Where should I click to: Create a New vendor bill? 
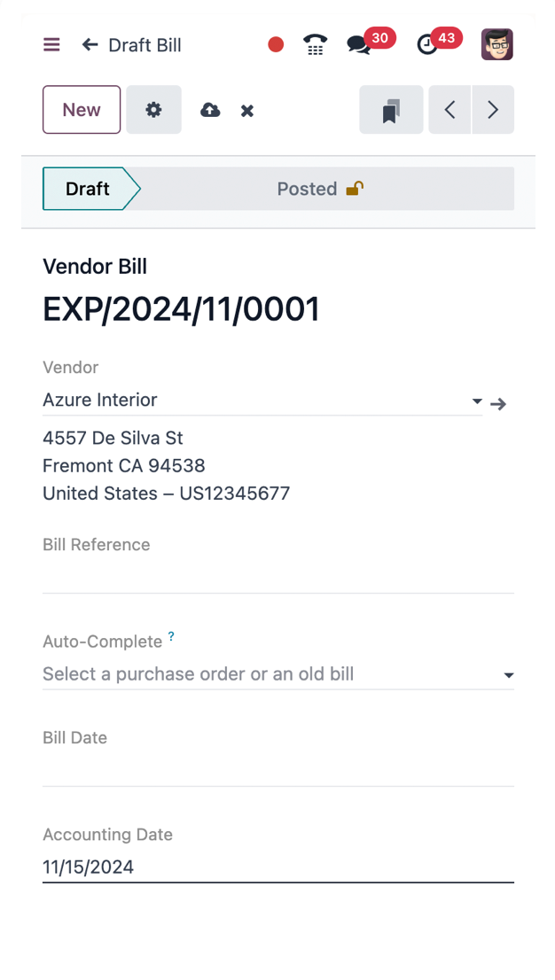tap(82, 110)
